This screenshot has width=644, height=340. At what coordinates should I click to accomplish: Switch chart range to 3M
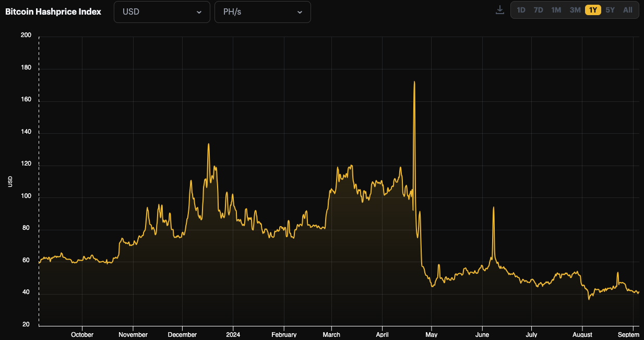point(575,10)
